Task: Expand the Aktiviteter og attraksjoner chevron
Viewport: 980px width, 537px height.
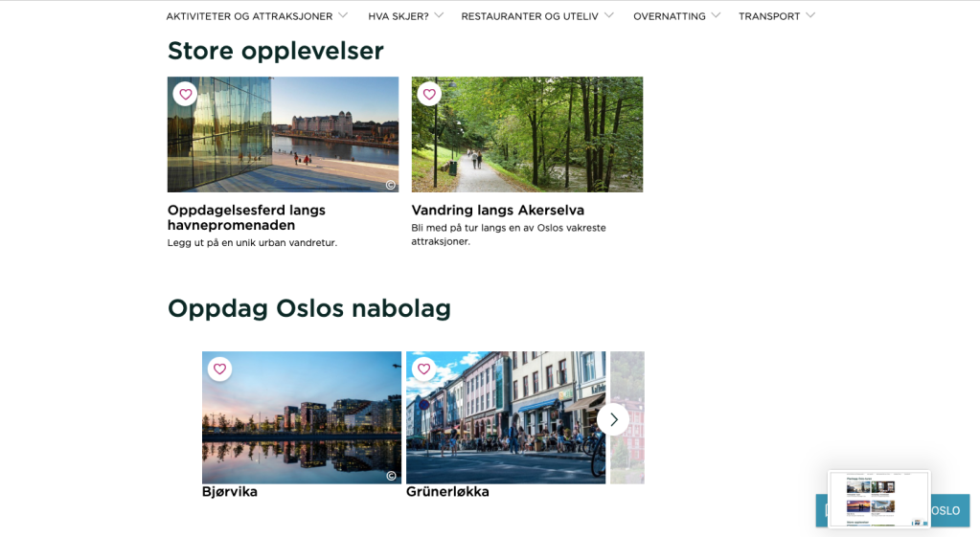Action: [x=343, y=15]
